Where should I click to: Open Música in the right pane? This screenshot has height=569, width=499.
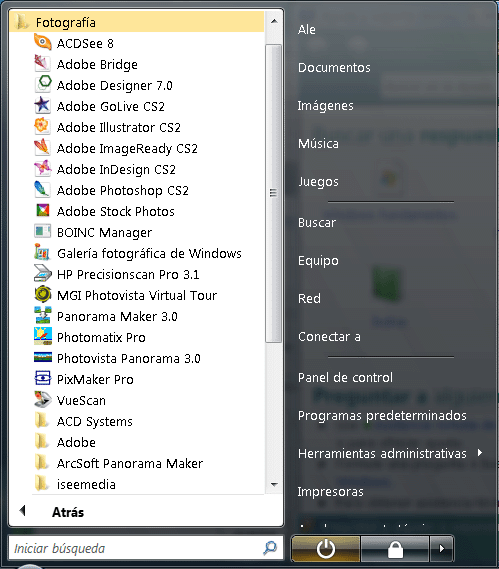318,144
